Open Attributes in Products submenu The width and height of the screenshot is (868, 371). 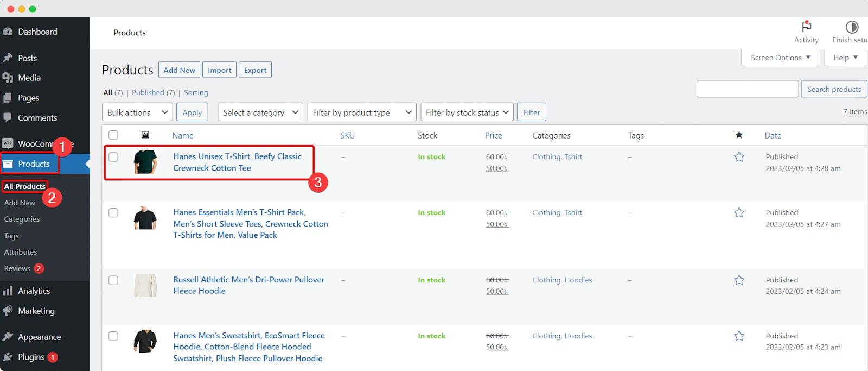click(21, 252)
